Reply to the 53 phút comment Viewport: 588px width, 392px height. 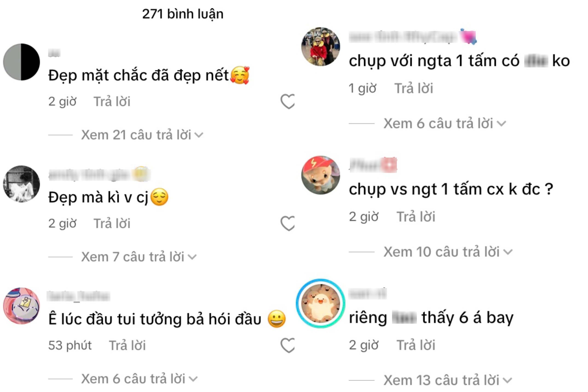pyautogui.click(x=127, y=346)
